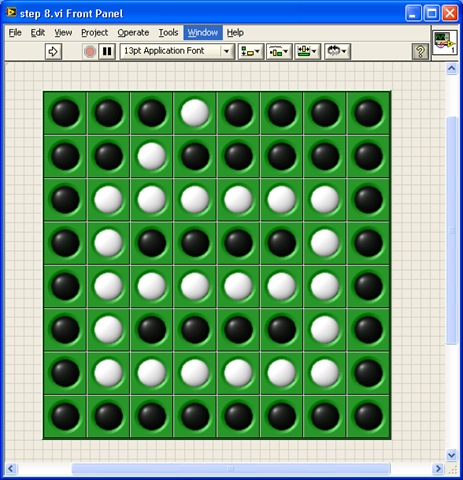Click the VI connector pane icon
The width and height of the screenshot is (463, 480).
click(445, 43)
